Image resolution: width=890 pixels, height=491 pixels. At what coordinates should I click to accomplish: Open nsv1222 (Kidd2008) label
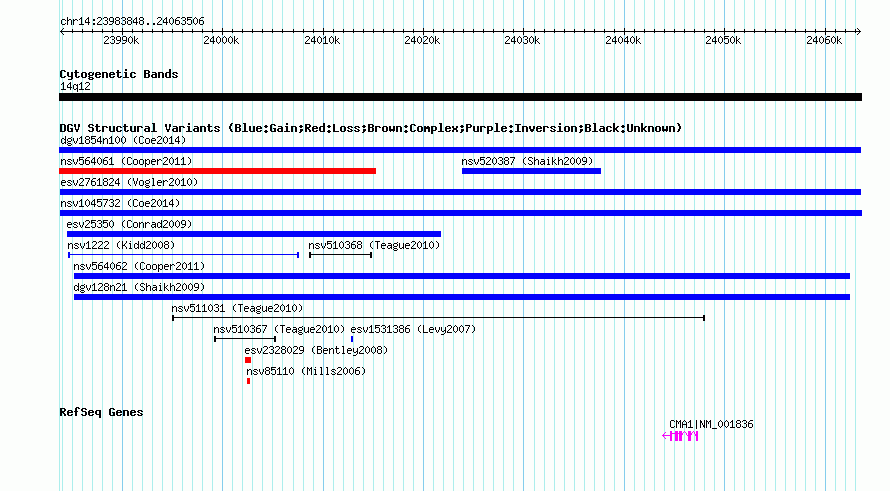121,245
